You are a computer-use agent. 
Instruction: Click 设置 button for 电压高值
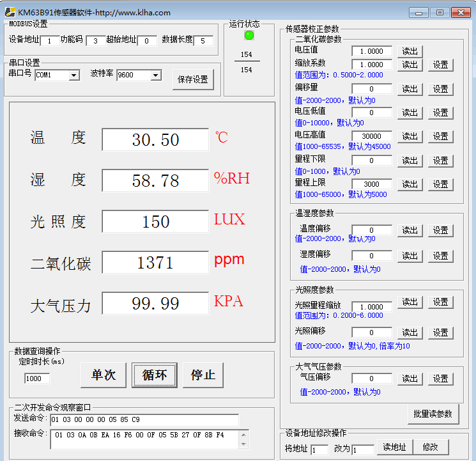(441, 136)
